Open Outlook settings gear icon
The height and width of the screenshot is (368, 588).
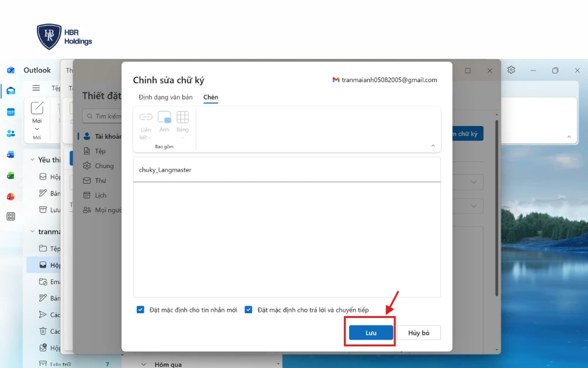511,70
